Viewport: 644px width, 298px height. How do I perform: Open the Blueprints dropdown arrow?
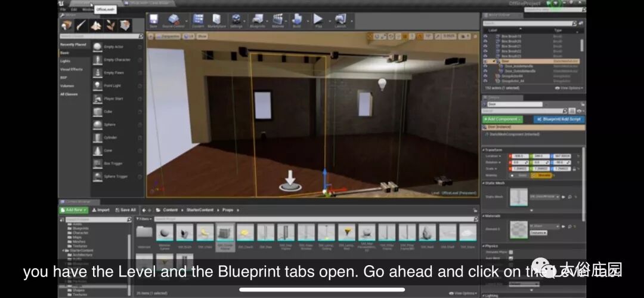(267, 21)
